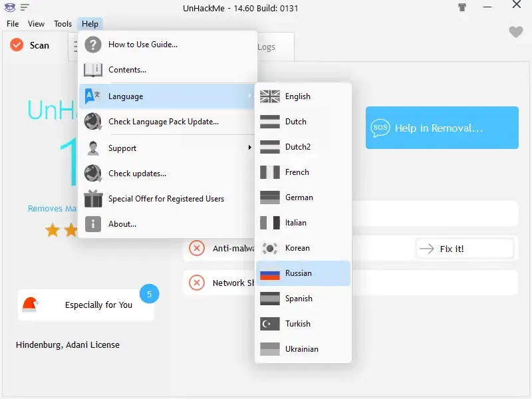The width and height of the screenshot is (532, 399).
Task: Expand the Support submenu
Action: (x=124, y=148)
